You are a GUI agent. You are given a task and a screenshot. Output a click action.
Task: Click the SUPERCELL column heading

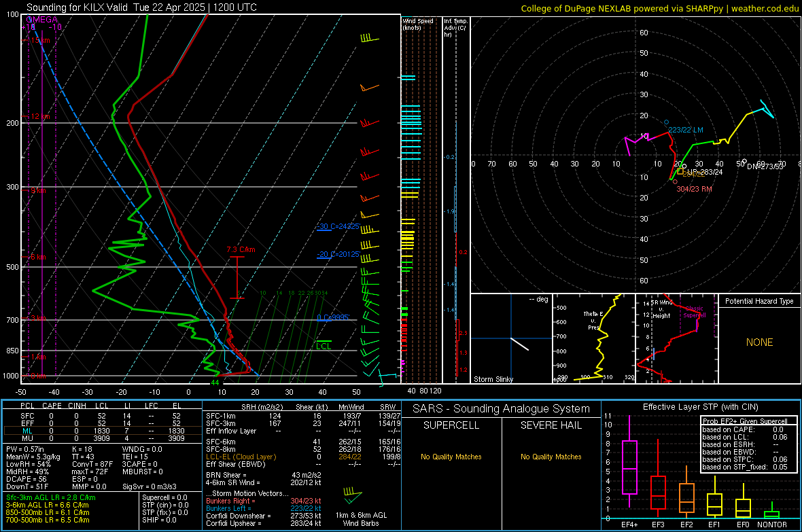click(451, 425)
